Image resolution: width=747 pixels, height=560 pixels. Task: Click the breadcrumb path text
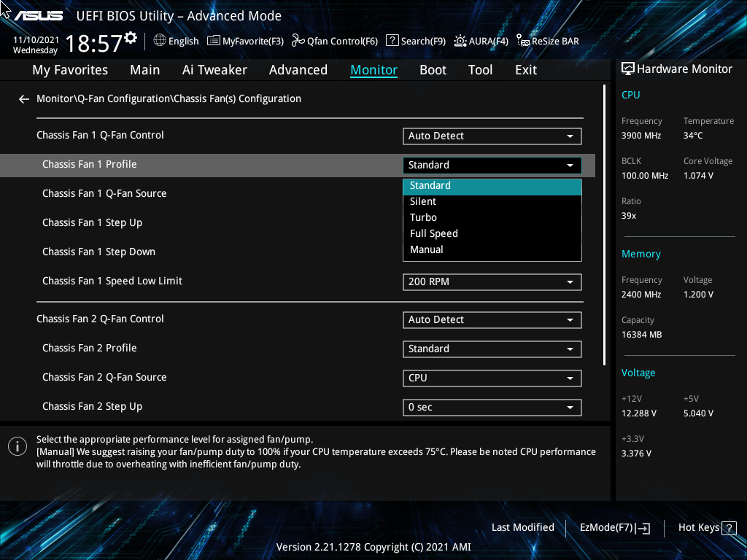(169, 99)
